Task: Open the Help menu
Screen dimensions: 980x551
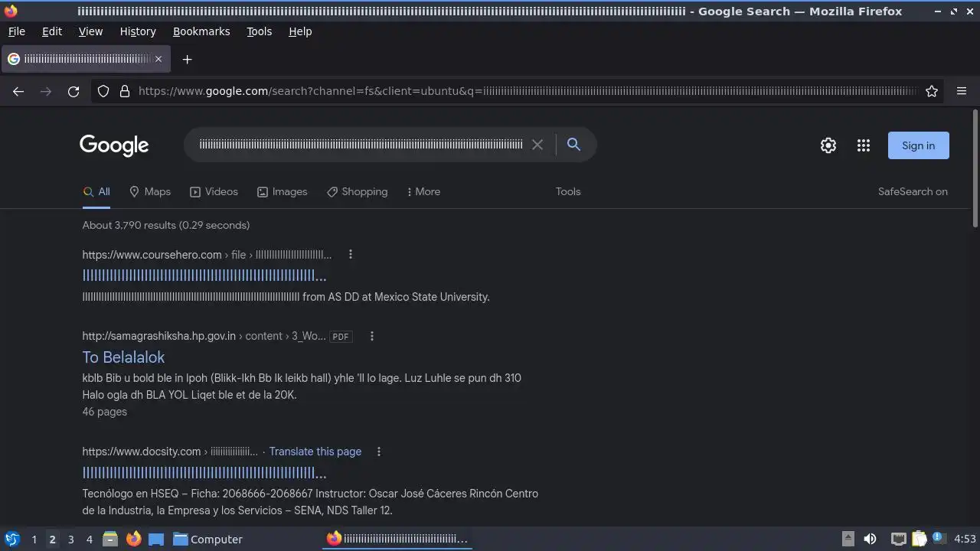Action: [x=300, y=31]
